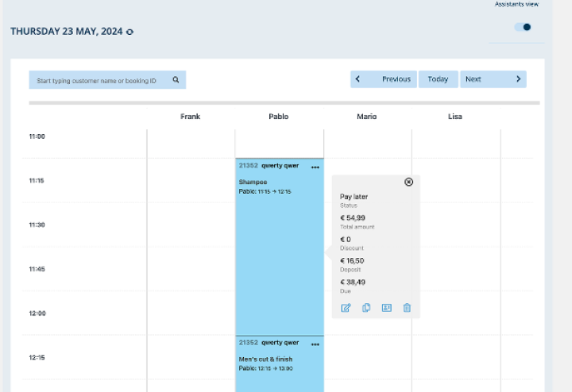Click the Thursday 23 May, 2024 heading
The image size is (572, 392).
coord(67,32)
